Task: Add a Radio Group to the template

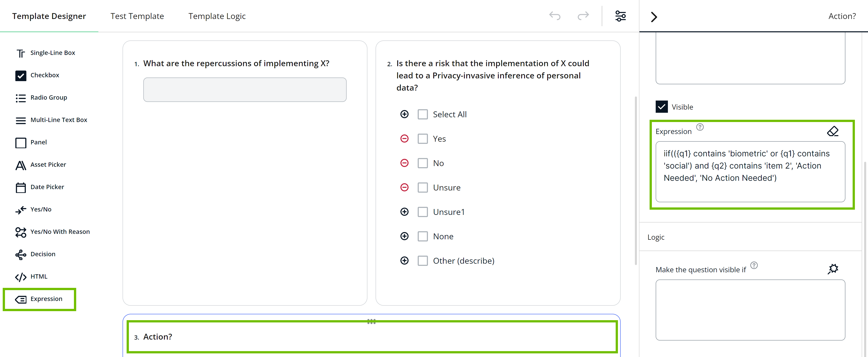Action: pos(49,97)
